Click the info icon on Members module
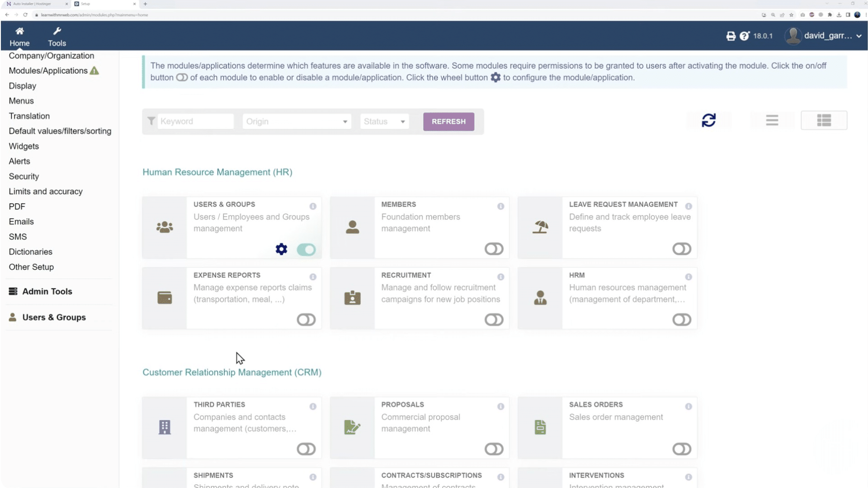The height and width of the screenshot is (488, 868). click(x=501, y=206)
